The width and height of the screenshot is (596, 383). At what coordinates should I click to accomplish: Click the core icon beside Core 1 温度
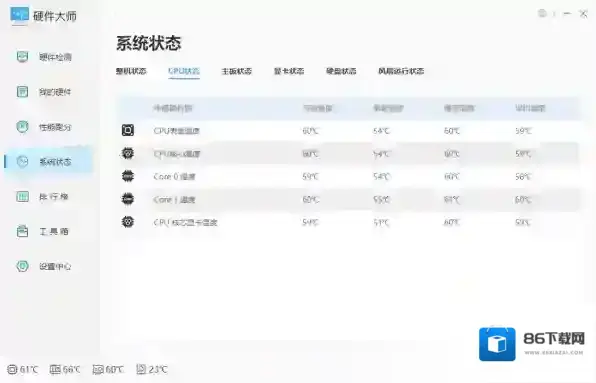click(x=128, y=199)
